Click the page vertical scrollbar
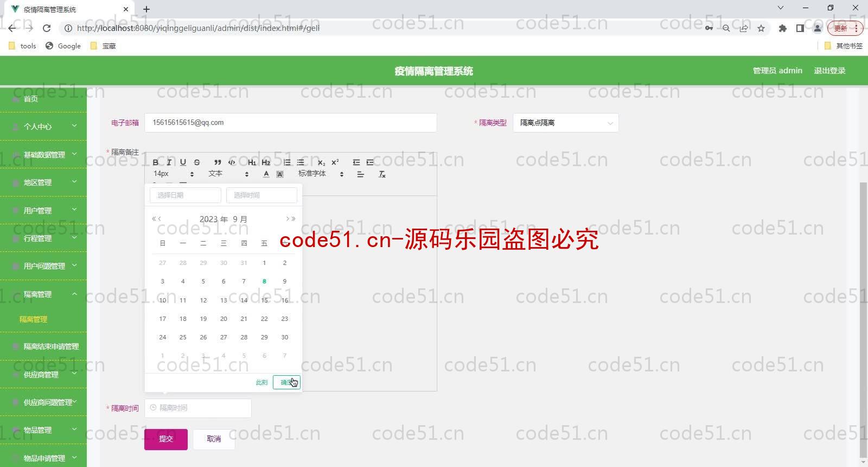 [864, 320]
